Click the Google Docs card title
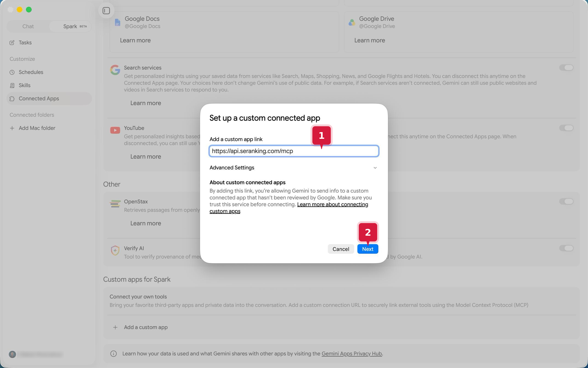588x368 pixels. [142, 19]
